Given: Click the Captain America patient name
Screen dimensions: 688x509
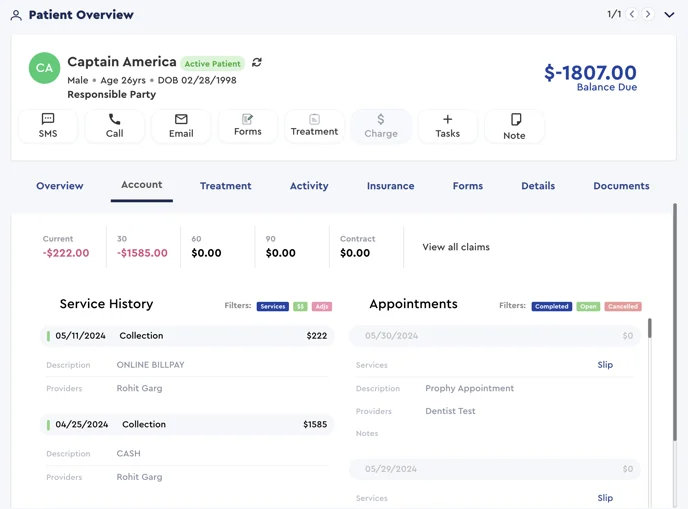Looking at the screenshot, I should [122, 62].
